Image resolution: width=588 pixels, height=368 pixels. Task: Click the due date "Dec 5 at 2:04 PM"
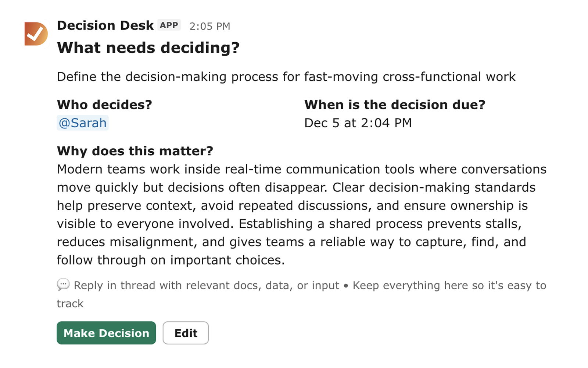click(358, 123)
